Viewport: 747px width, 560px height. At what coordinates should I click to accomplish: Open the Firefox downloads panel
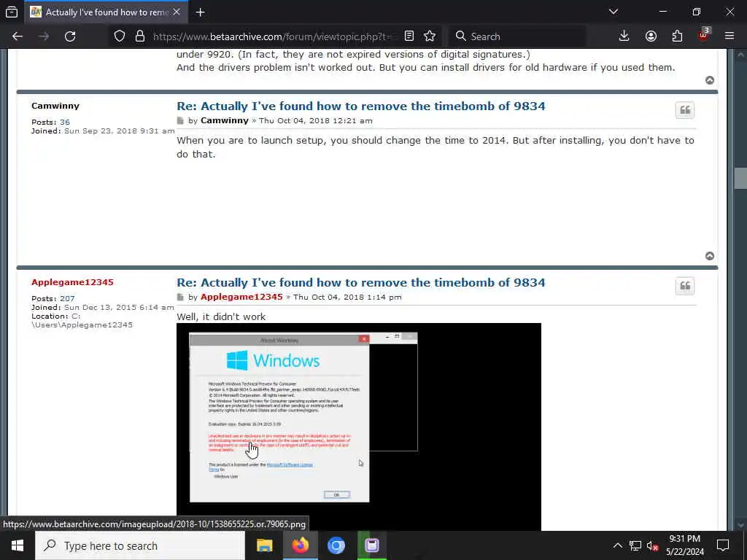[x=624, y=36]
